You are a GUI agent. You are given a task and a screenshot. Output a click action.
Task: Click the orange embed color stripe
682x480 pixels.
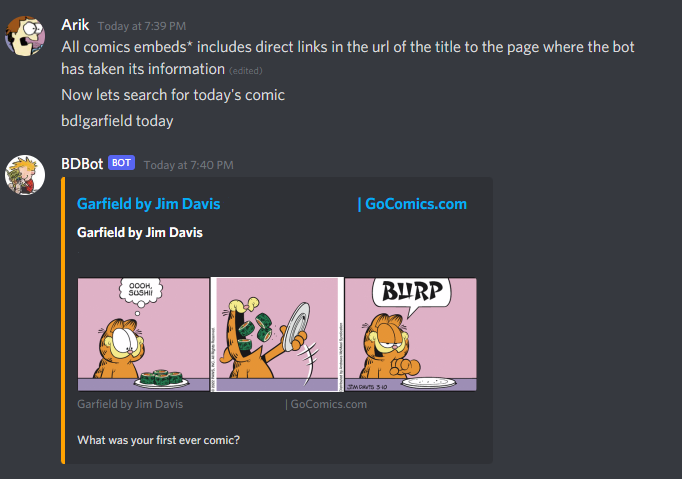tap(64, 320)
